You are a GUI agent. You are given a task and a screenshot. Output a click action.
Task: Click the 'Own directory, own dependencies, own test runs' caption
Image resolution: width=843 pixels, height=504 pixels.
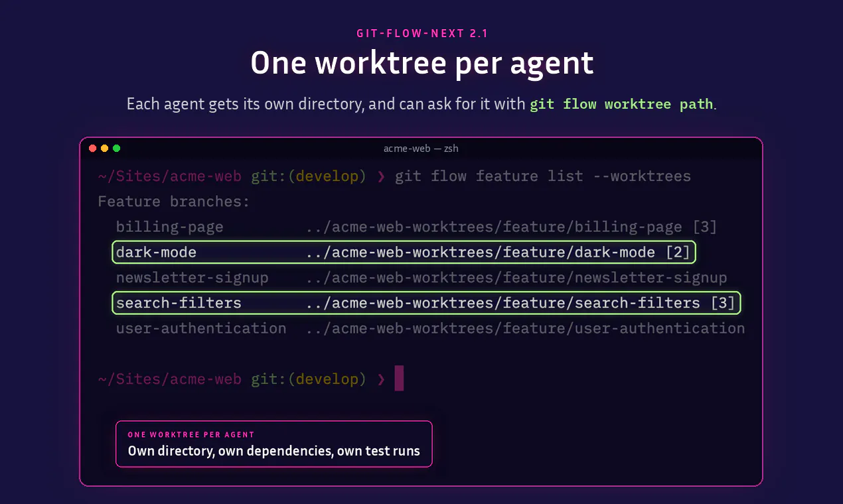click(274, 451)
